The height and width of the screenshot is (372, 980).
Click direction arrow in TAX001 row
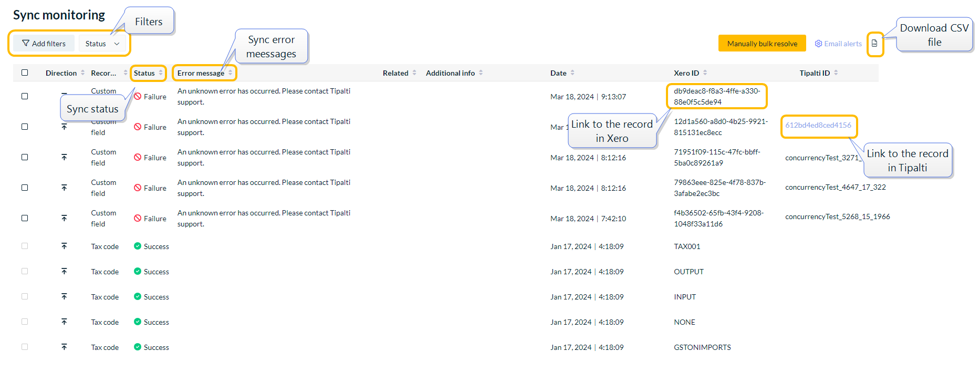click(x=64, y=246)
